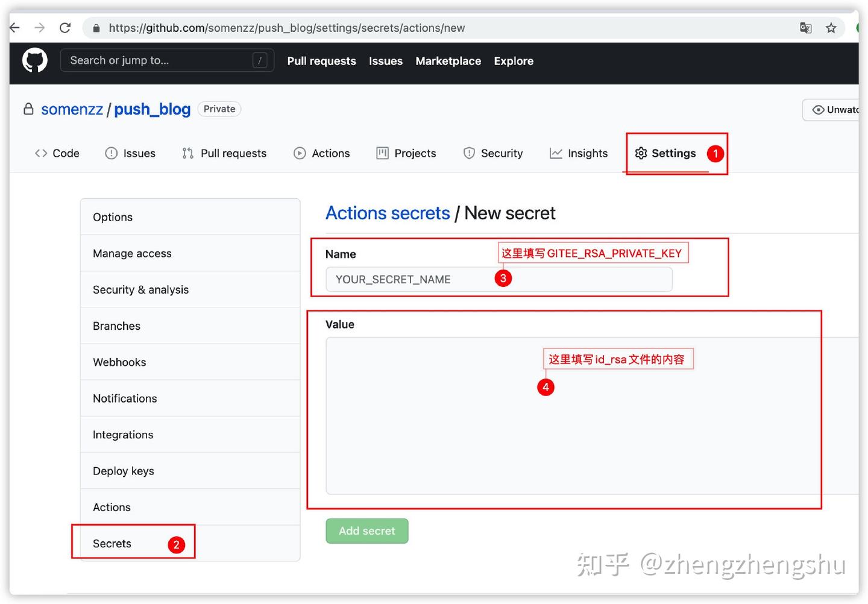Switch to the Pull requests tab
Image resolution: width=868 pixels, height=604 pixels.
233,153
